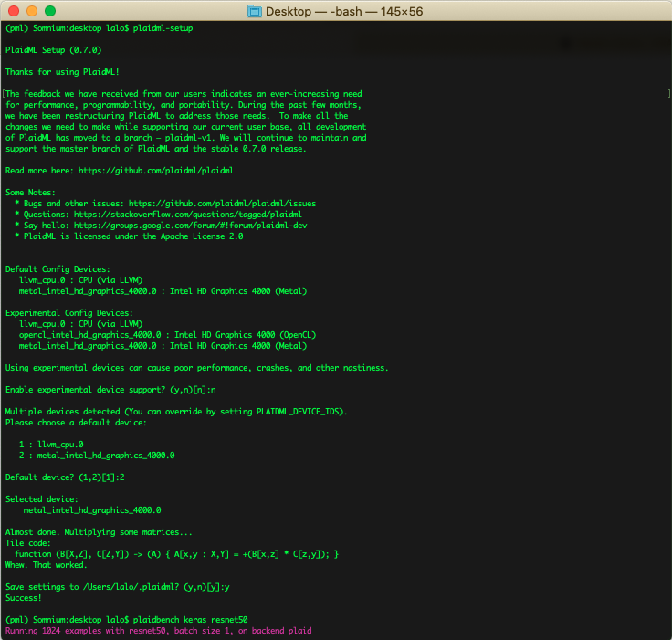The image size is (672, 640).
Task: Click the yellow minimize window button
Action: tap(31, 11)
